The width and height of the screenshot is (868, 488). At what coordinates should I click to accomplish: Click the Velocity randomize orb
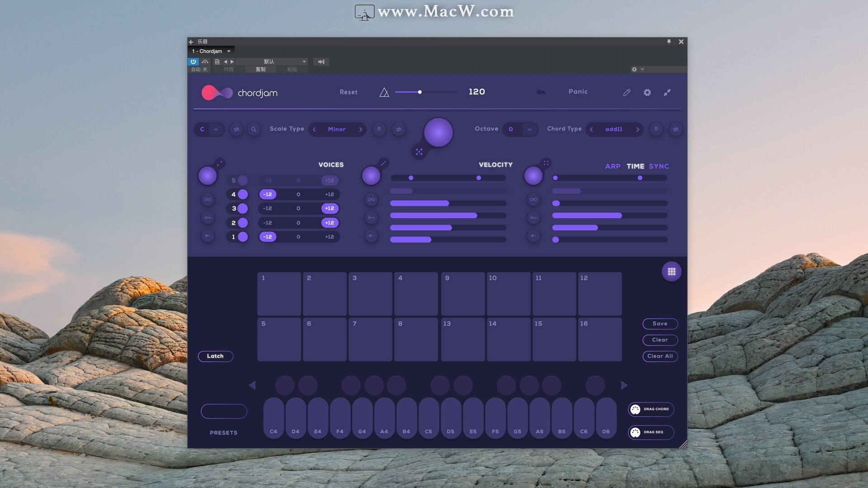[x=371, y=176]
